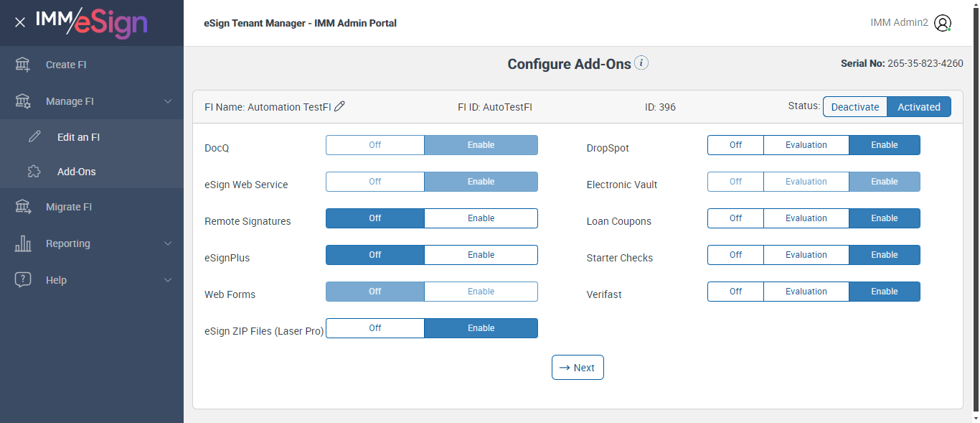Open the Add-Ons menu item
The image size is (980, 423).
tap(76, 172)
